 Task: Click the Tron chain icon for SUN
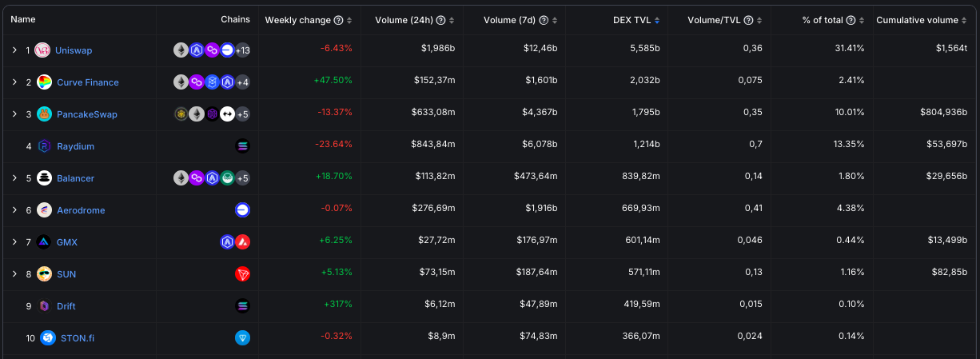243,274
